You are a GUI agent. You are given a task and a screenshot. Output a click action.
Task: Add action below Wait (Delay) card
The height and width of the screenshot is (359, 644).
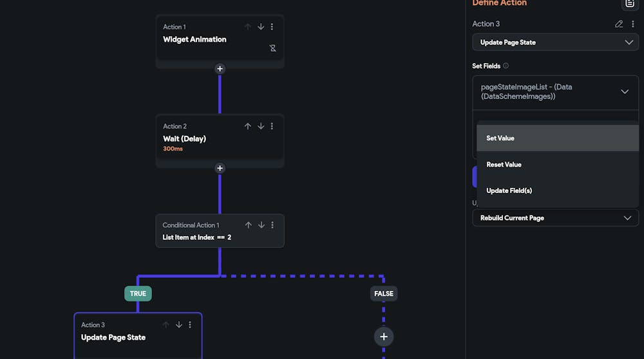[x=220, y=169]
